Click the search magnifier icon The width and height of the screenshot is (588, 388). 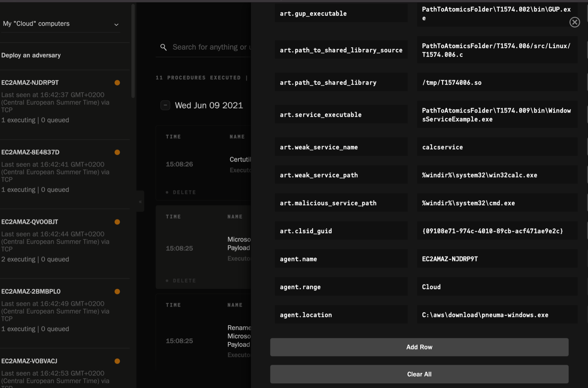tap(164, 47)
